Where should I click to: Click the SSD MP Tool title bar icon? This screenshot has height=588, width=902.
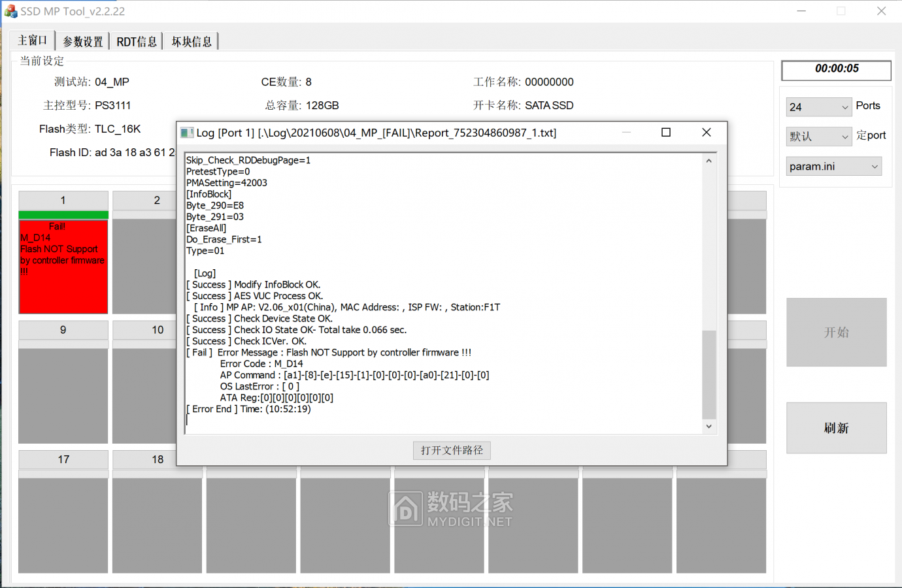(10, 11)
